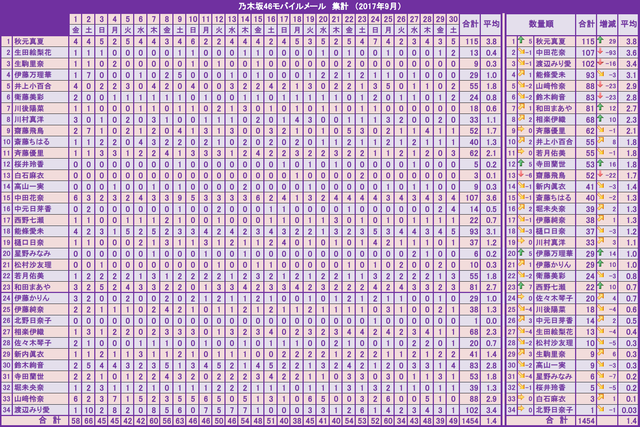
Task: Click the green 増減 arrow showing 12 for 和田まあや
Action: 600,107
